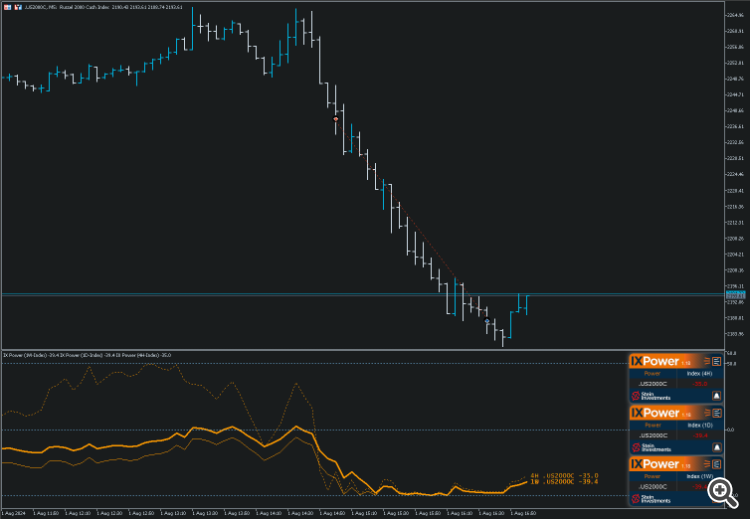Viewport: 750px width, 519px height.
Task: Toggle the lines icon in the IXPower 4H header
Action: [706, 361]
